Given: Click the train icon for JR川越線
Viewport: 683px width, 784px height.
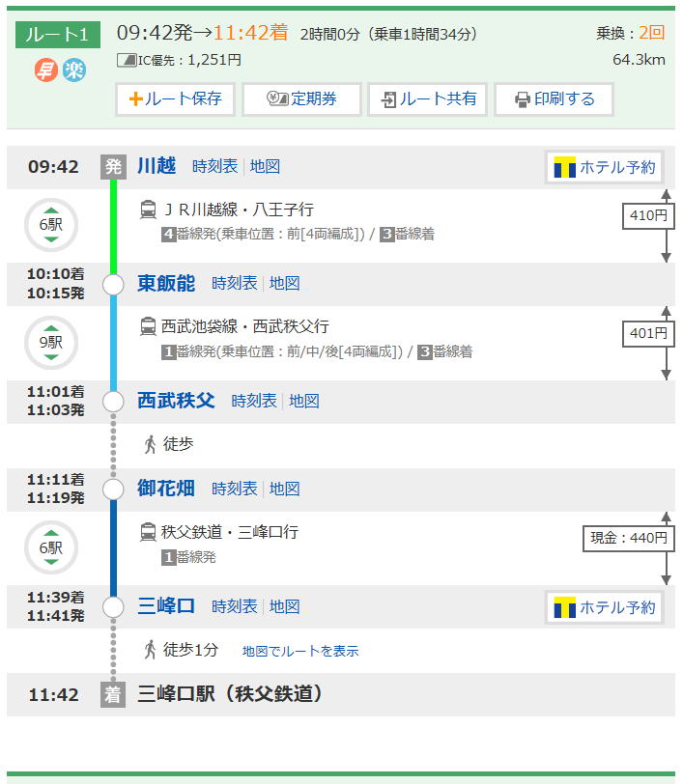Looking at the screenshot, I should (x=148, y=210).
